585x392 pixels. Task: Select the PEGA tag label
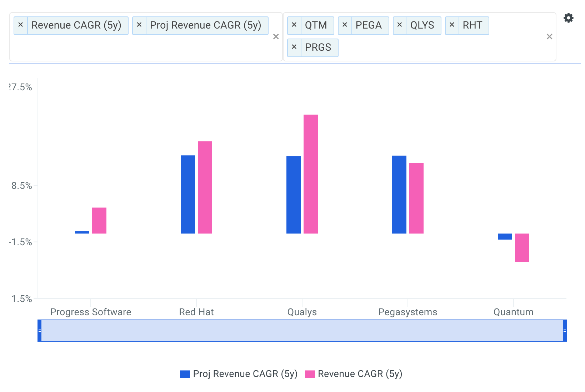click(x=369, y=25)
